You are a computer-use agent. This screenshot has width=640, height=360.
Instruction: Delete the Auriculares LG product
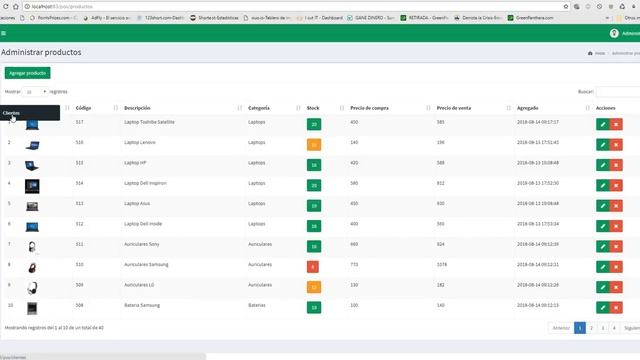(616, 287)
